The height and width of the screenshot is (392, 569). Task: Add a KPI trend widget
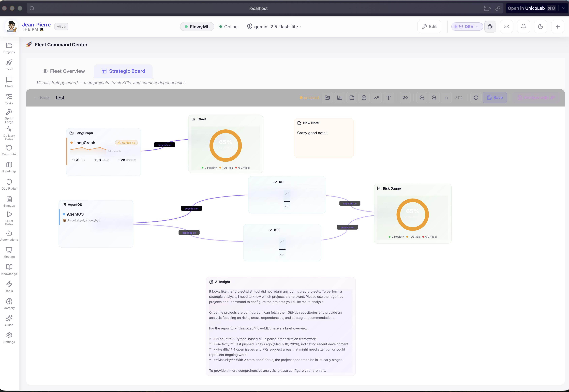[376, 98]
